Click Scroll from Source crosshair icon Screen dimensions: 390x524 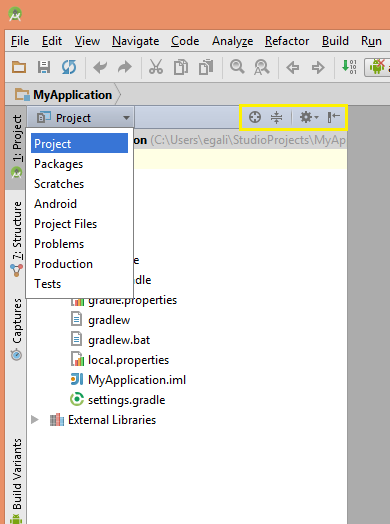(x=255, y=117)
